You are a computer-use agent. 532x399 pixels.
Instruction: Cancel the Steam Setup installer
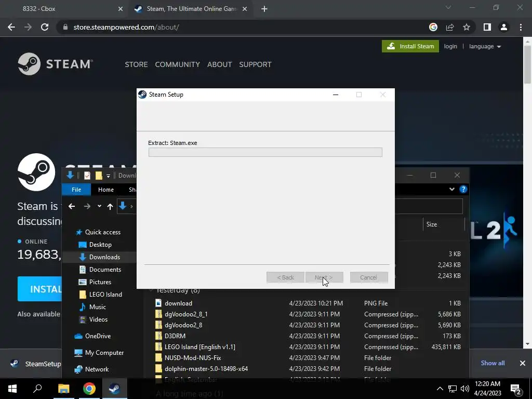point(369,277)
